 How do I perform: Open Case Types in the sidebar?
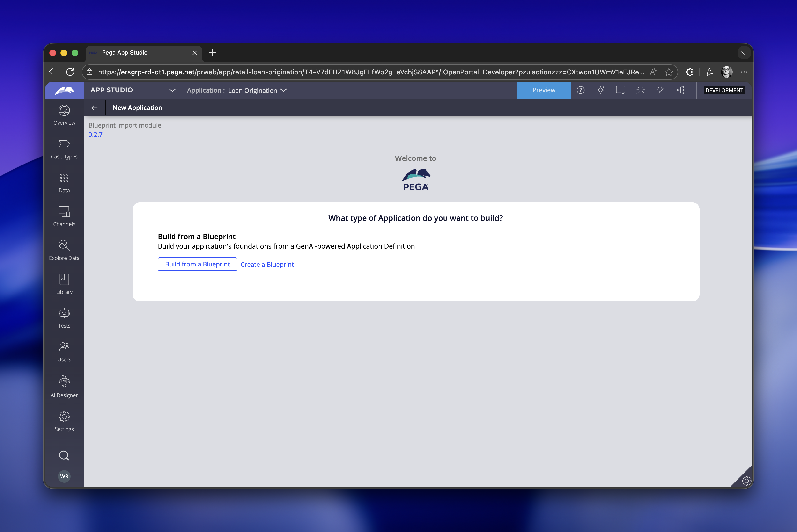coord(64,149)
